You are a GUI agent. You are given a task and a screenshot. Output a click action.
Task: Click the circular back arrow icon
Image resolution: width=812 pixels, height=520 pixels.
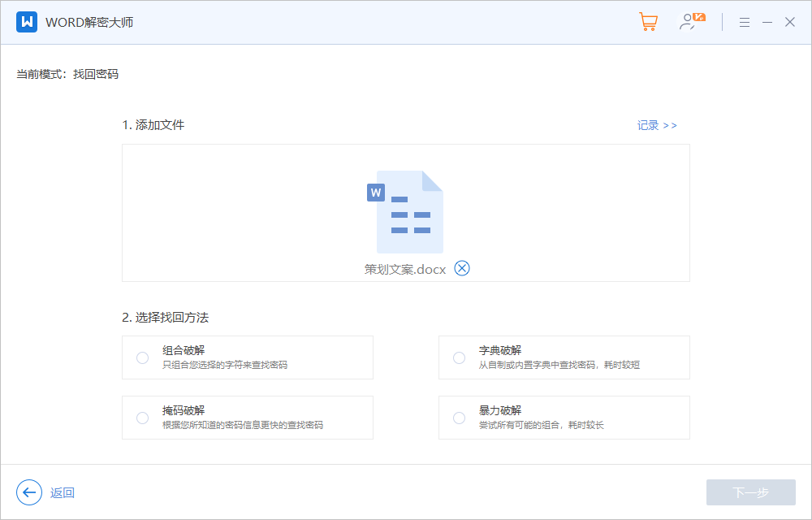click(x=29, y=492)
